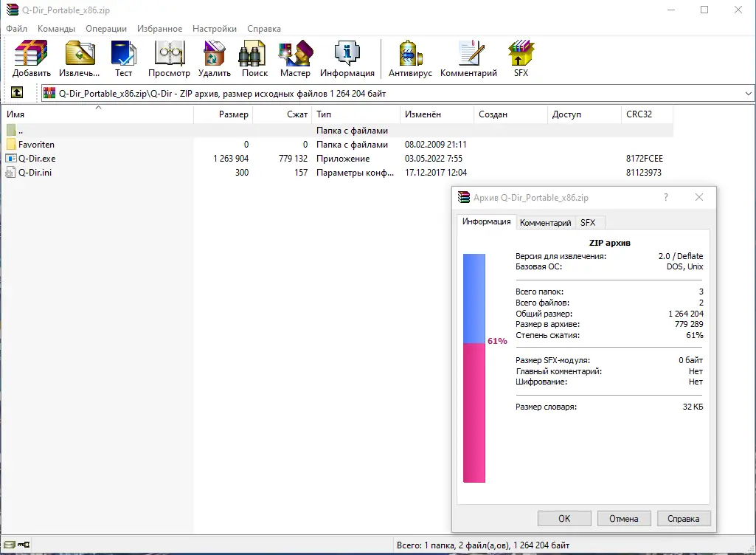Click the help '?' button in dialog
This screenshot has height=555, width=756.
pos(666,197)
